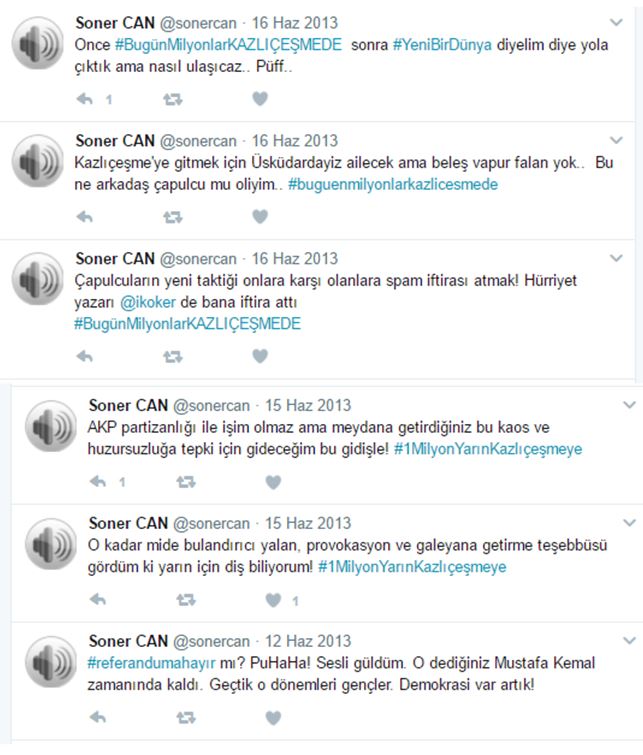
Task: Follow the #referandumahayır hashtag link
Action: click(151, 664)
